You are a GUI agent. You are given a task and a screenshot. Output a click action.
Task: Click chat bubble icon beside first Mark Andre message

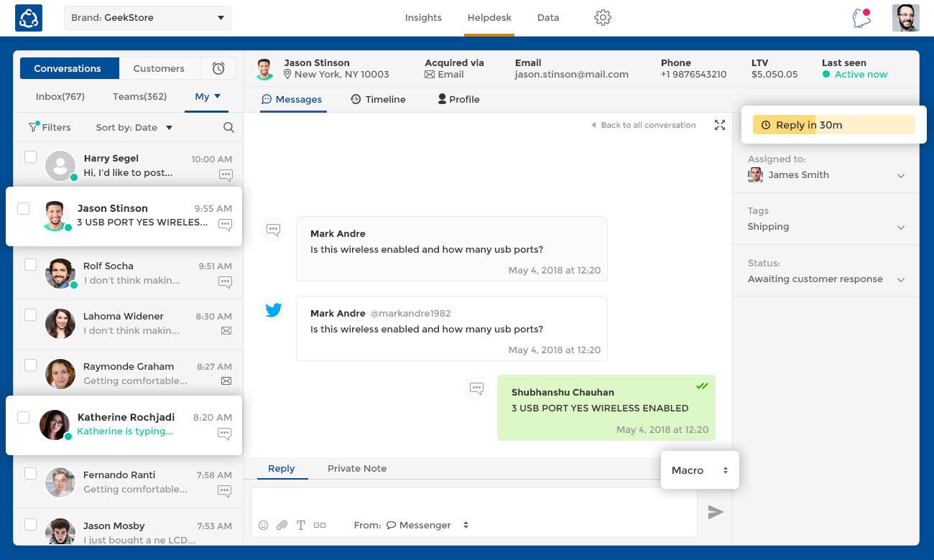(274, 230)
